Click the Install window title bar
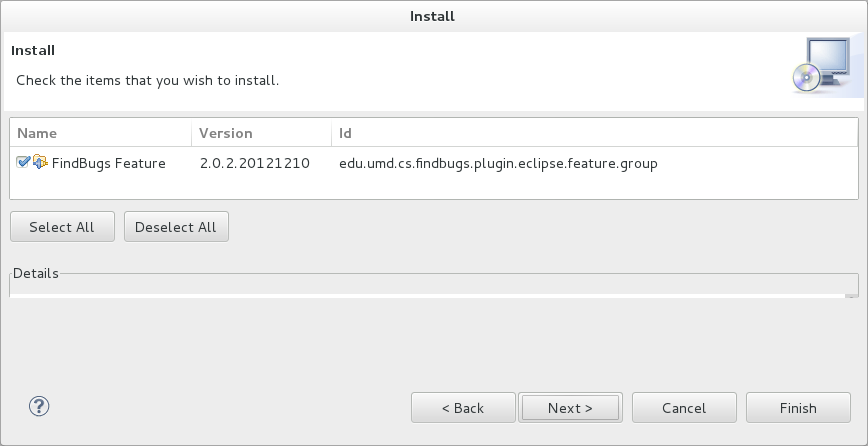The height and width of the screenshot is (446, 868). point(434,16)
